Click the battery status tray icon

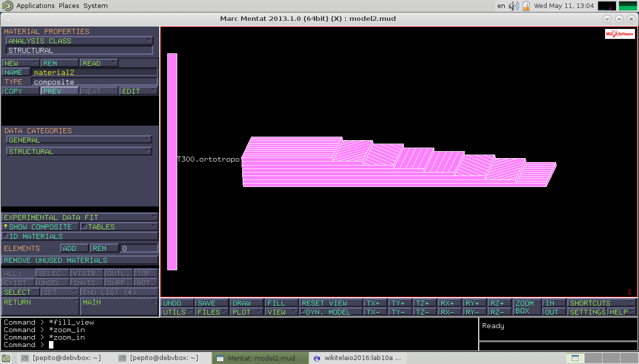[x=526, y=6]
